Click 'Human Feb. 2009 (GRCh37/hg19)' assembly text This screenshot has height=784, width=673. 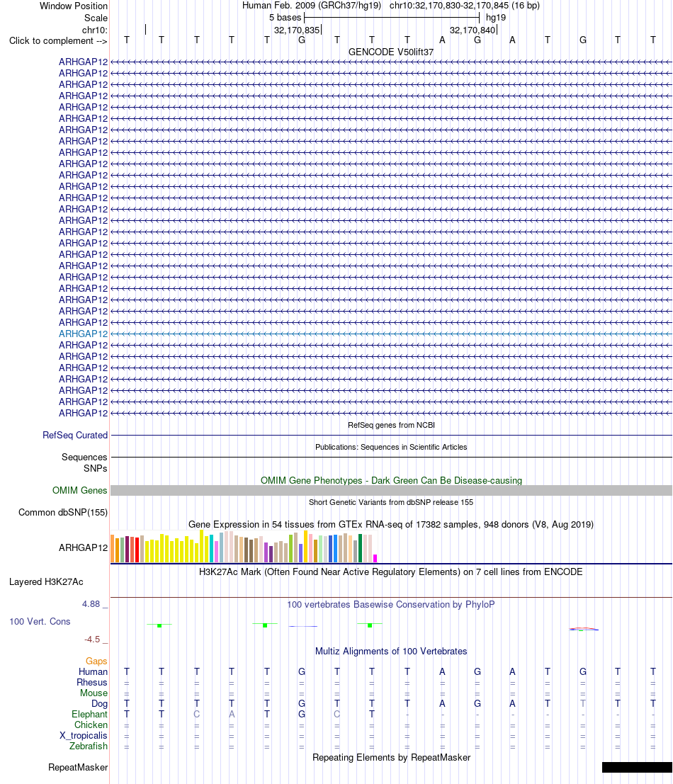tap(312, 6)
